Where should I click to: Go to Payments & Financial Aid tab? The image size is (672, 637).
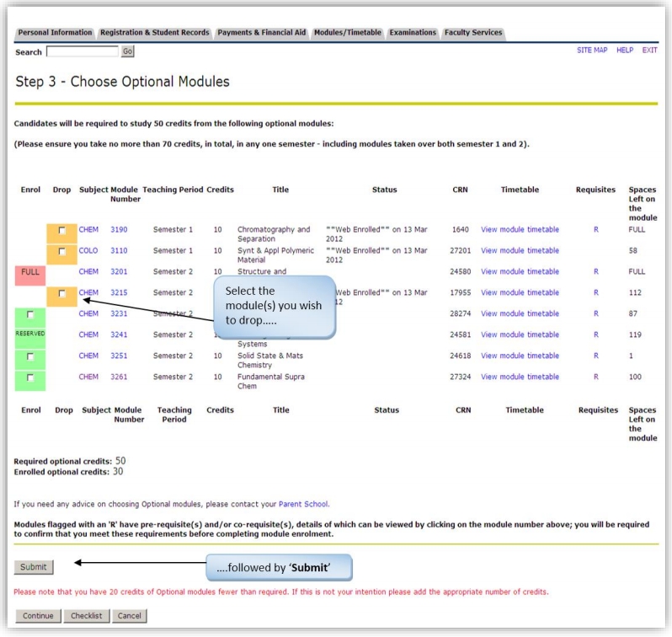[261, 33]
